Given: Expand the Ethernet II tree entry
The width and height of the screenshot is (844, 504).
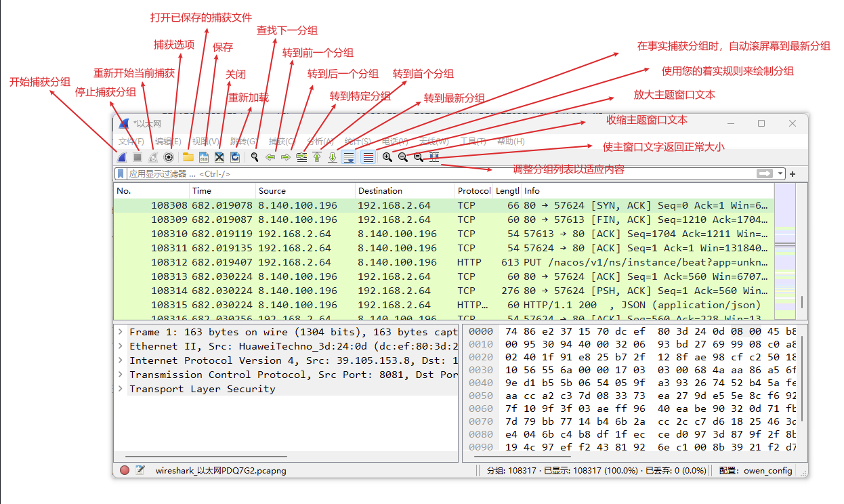Looking at the screenshot, I should pos(120,346).
